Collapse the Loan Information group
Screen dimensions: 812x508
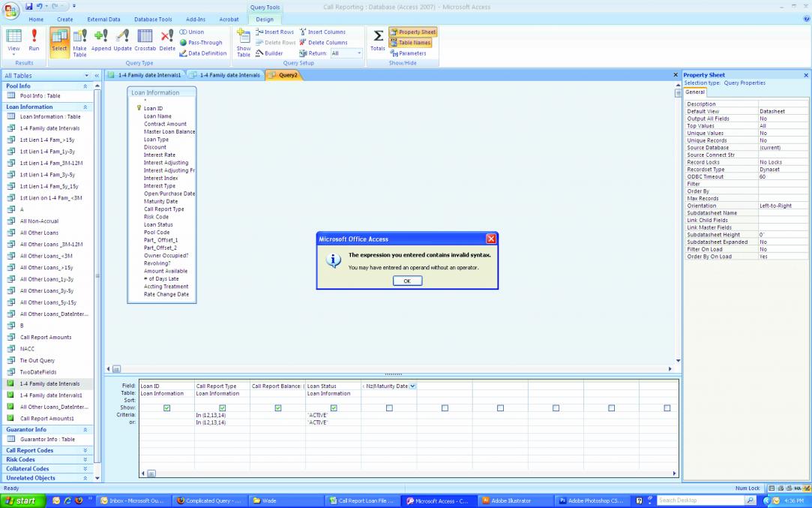pos(85,107)
